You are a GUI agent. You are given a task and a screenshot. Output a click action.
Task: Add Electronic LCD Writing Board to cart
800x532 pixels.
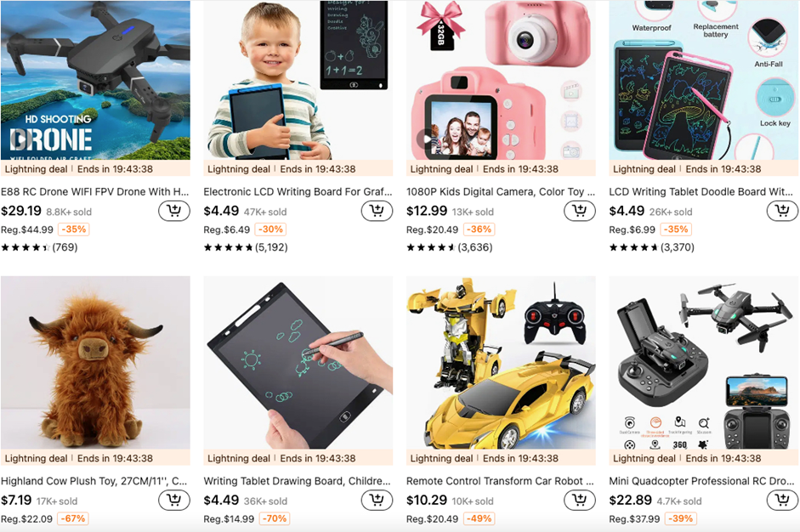tap(377, 211)
